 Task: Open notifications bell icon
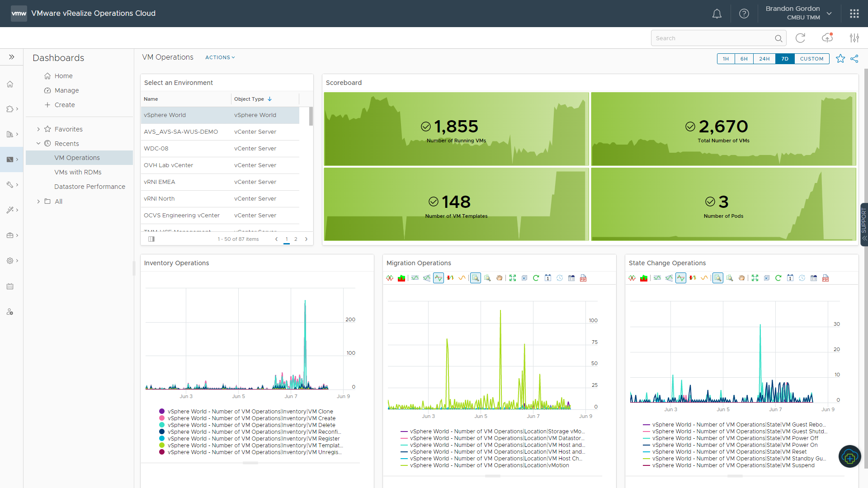point(717,14)
